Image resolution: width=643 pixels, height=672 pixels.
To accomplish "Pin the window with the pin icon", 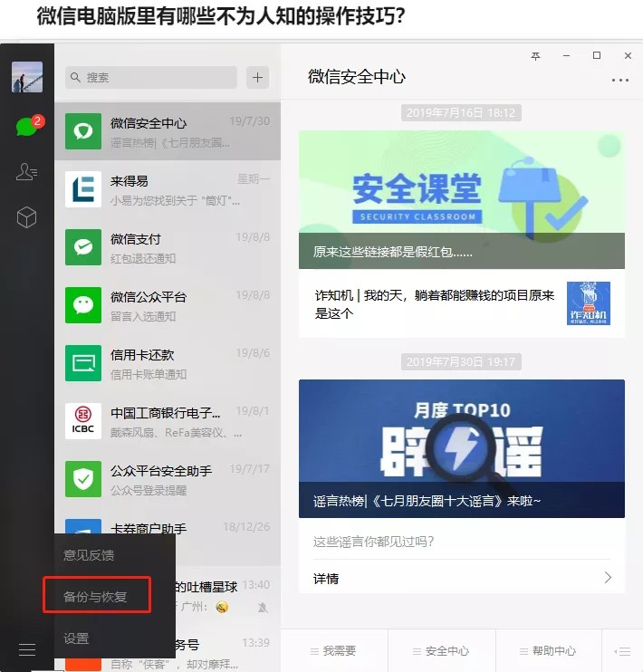I will pyautogui.click(x=535, y=56).
